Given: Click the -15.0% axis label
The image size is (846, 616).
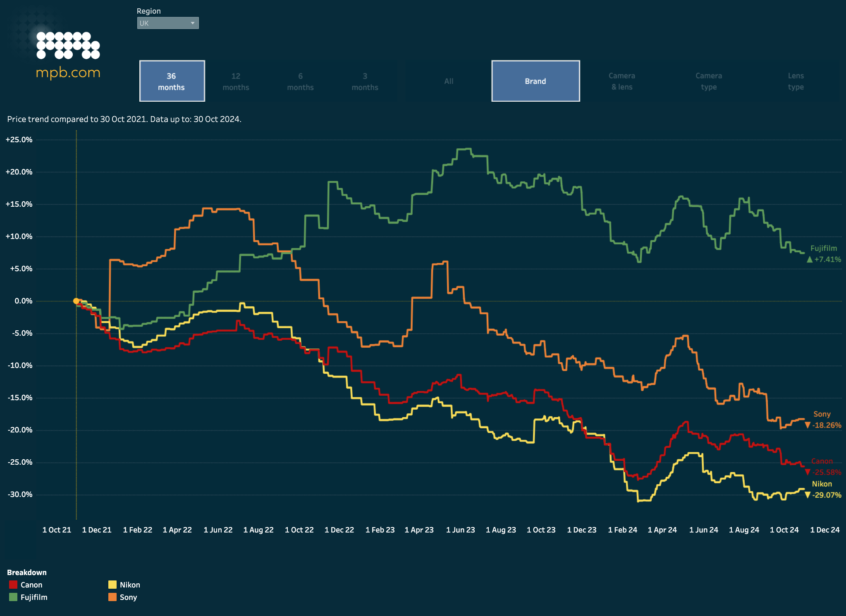Looking at the screenshot, I should click(20, 398).
